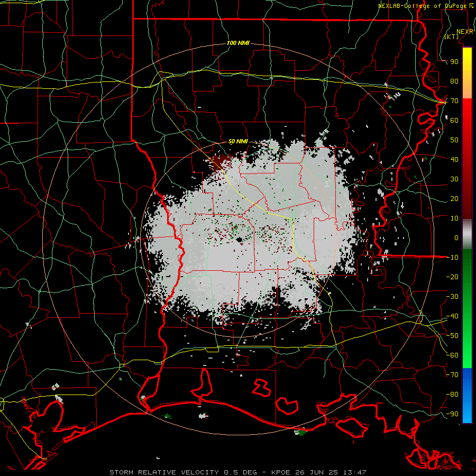Pick the blue bottom segment of the scale

[467, 396]
